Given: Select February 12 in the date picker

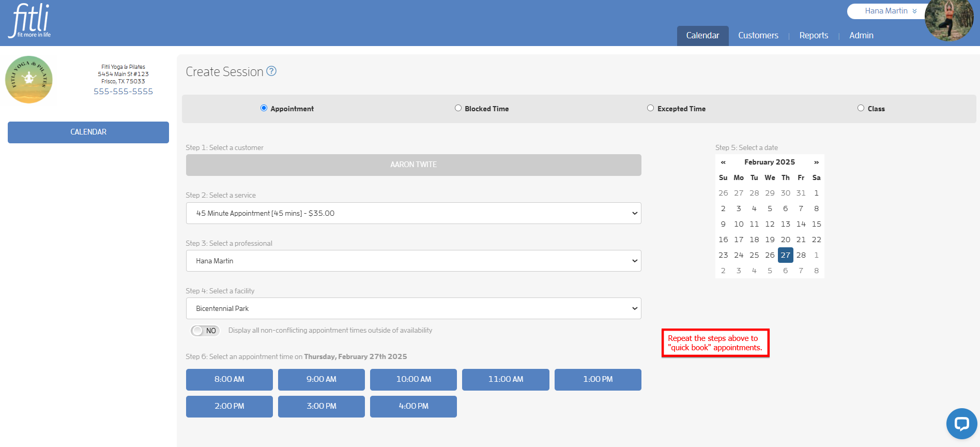Looking at the screenshot, I should [770, 224].
